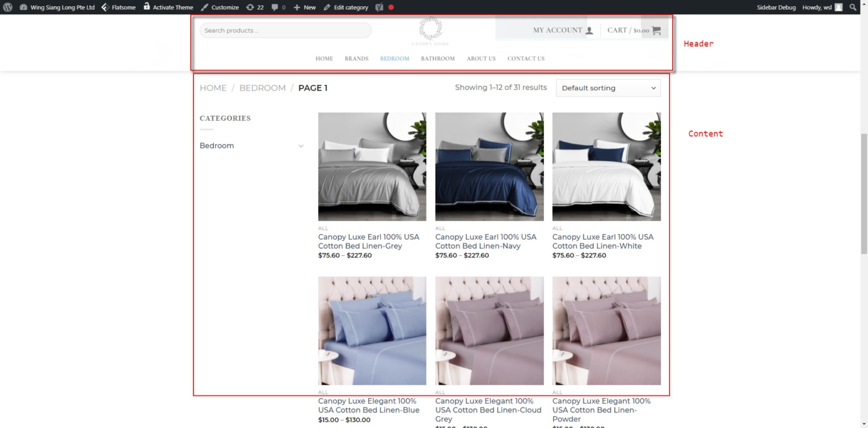Click the My Account user icon
The width and height of the screenshot is (868, 428).
(589, 30)
